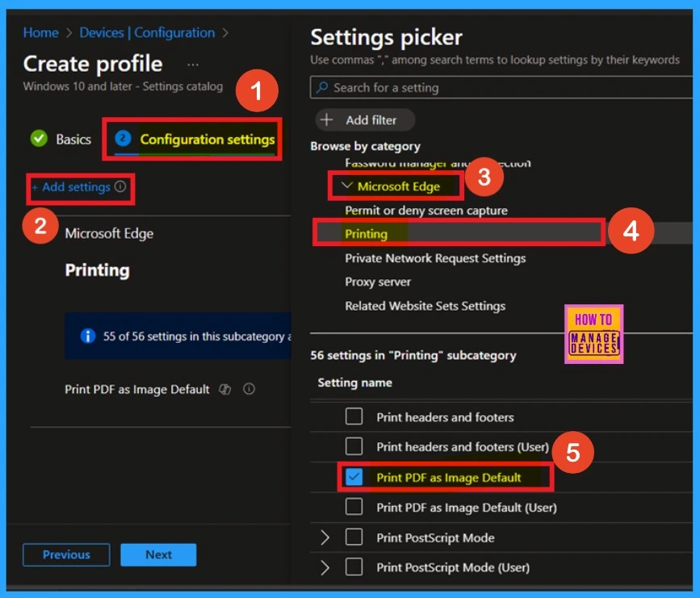Check Print headers and footers (User) checkbox

[x=354, y=446]
